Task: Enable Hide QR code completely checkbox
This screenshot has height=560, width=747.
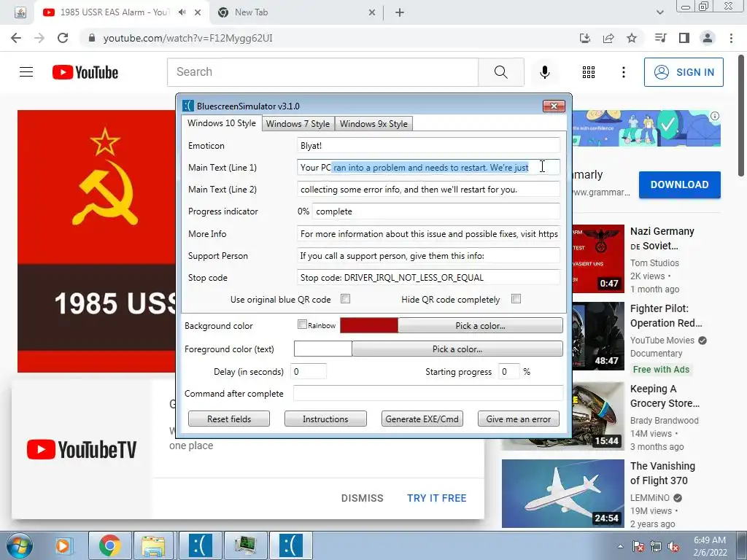Action: tap(516, 298)
